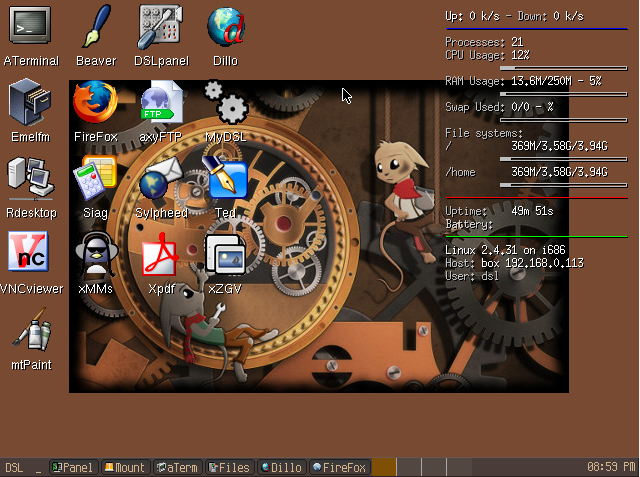Select Mount taskbar button
This screenshot has height=477, width=640.
pyautogui.click(x=126, y=468)
